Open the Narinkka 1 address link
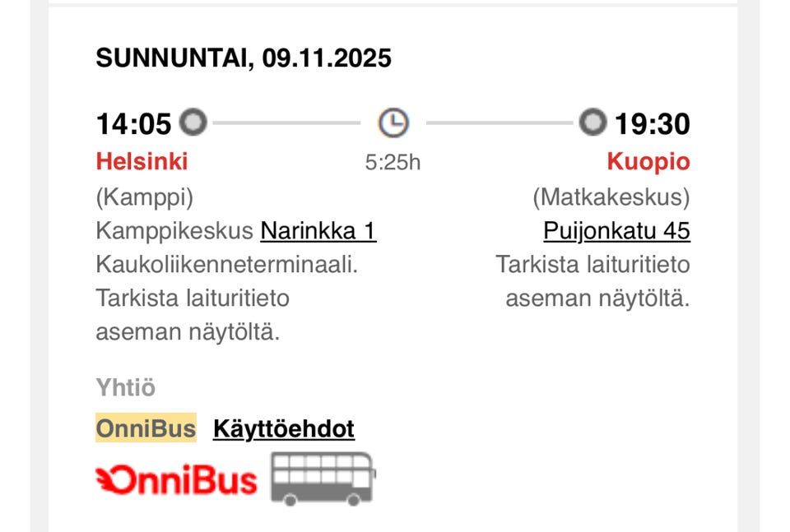This screenshot has height=532, width=790. click(318, 231)
